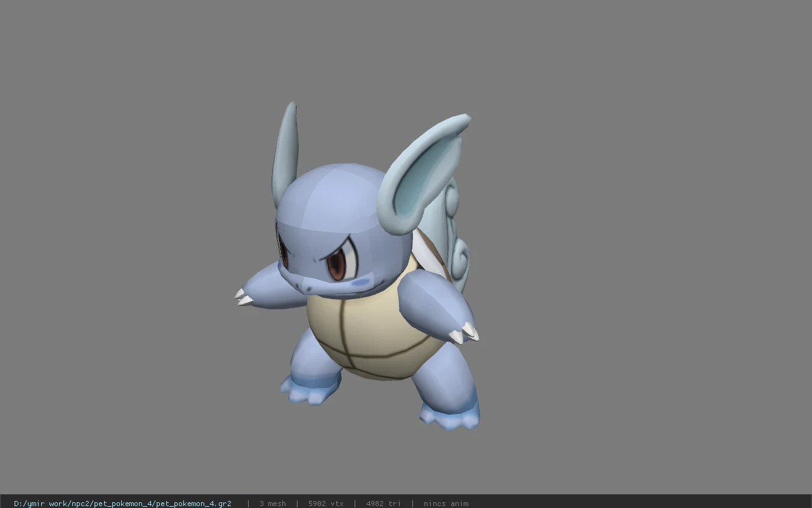Click the '3 mesh' status bar entry

click(x=273, y=504)
